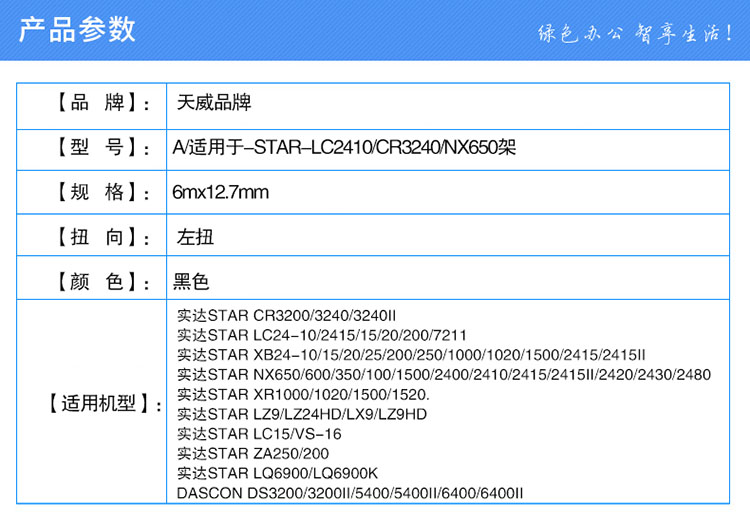Click the STAR XB24-10 compatibility line
Image resolution: width=750 pixels, height=520 pixels.
(x=411, y=355)
